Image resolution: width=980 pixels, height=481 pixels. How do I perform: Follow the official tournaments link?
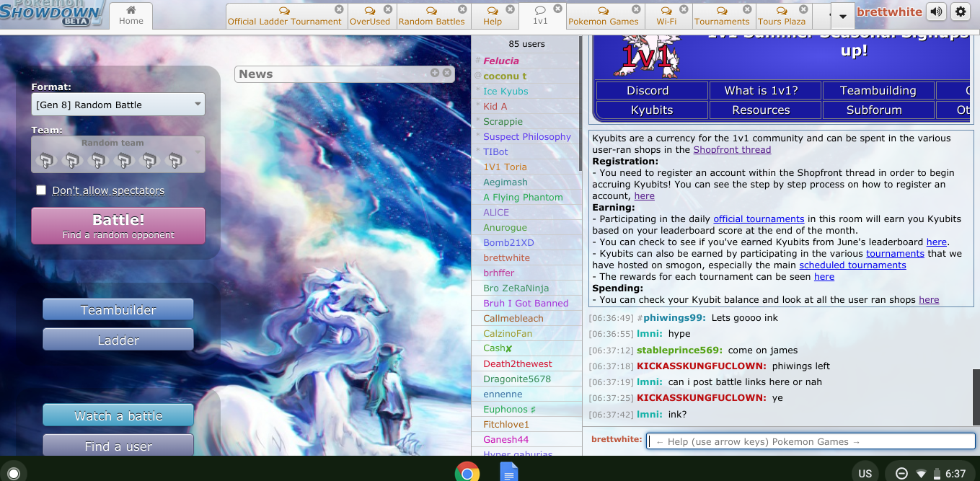point(759,219)
